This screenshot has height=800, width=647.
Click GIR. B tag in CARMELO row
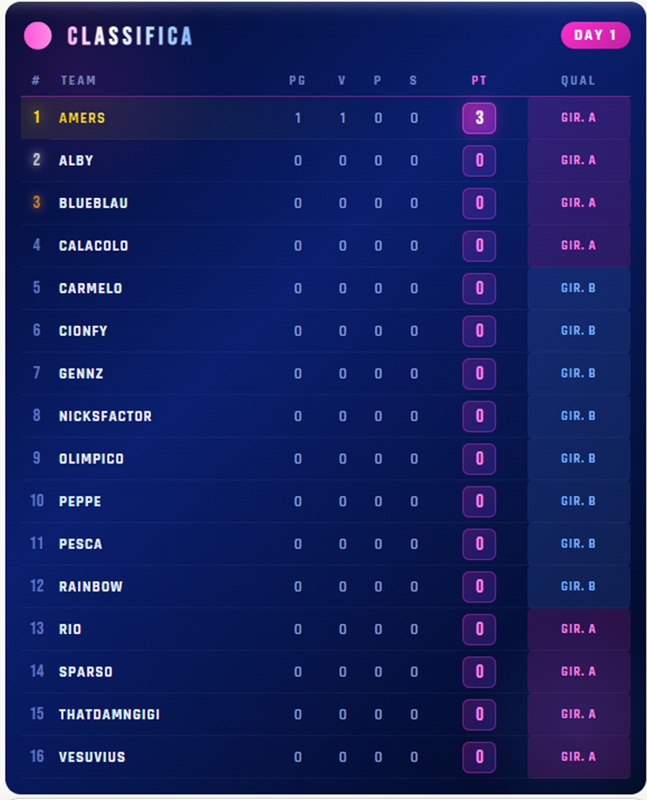pos(579,288)
